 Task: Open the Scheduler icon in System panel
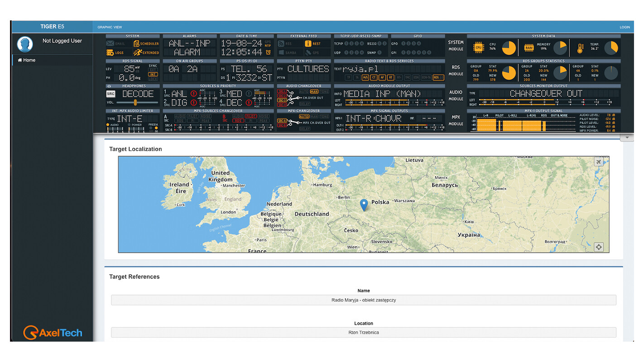137,44
